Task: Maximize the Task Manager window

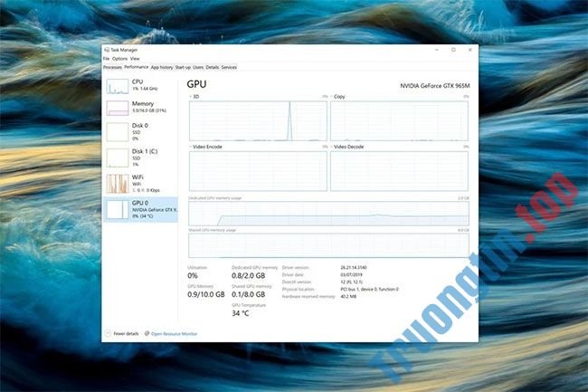Action: 453,50
